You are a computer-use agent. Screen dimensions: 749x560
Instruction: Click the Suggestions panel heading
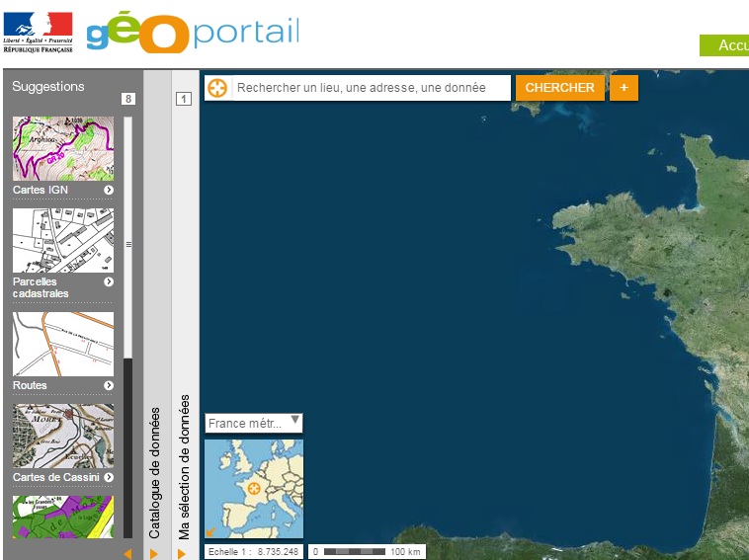47,86
